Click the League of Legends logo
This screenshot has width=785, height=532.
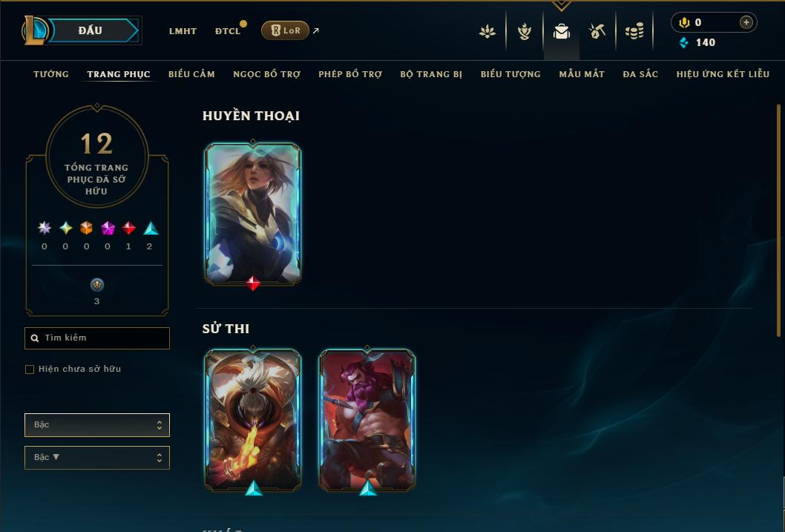(34, 30)
